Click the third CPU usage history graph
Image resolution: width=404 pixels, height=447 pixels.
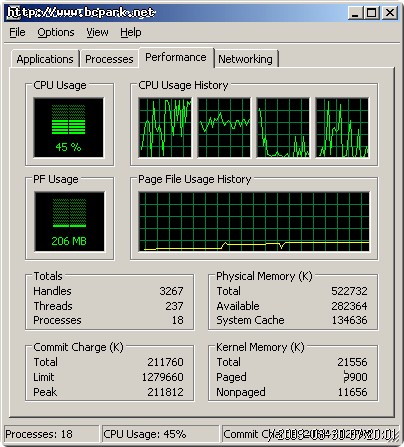coord(283,127)
